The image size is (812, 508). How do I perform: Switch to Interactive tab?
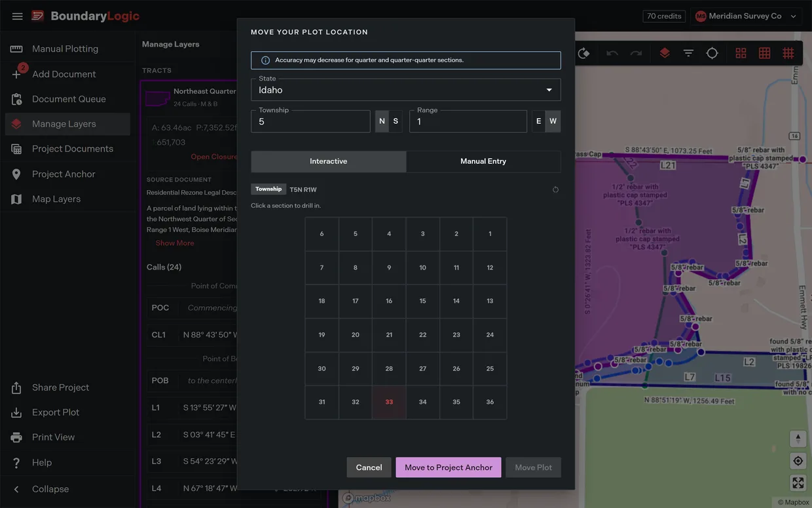tap(329, 161)
